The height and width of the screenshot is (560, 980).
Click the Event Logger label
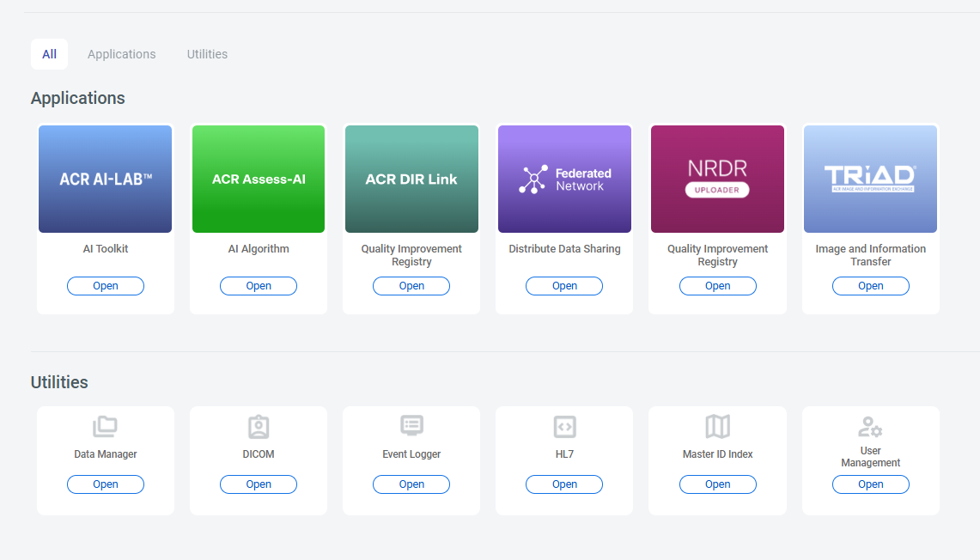coord(411,454)
